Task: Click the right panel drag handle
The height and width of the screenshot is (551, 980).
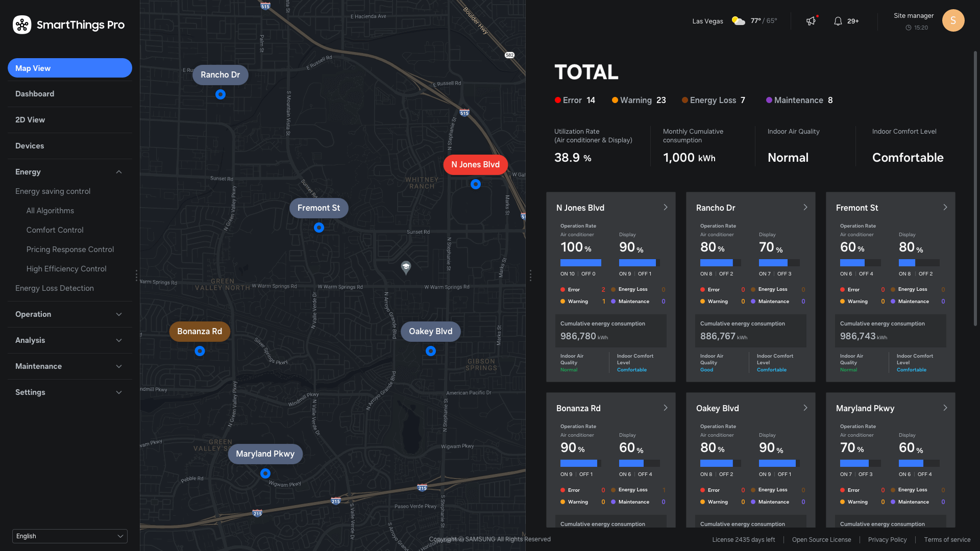Action: click(x=530, y=275)
